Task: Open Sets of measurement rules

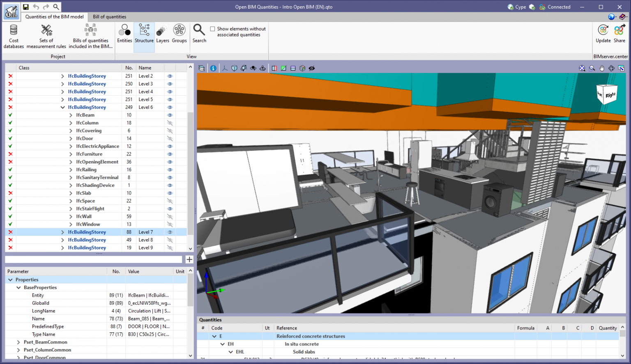Action: point(46,35)
